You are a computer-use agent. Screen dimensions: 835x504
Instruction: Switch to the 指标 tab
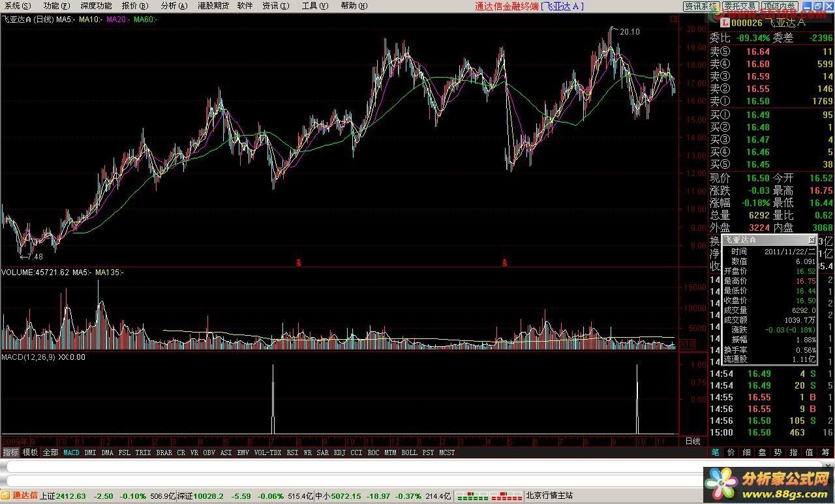[x=10, y=452]
